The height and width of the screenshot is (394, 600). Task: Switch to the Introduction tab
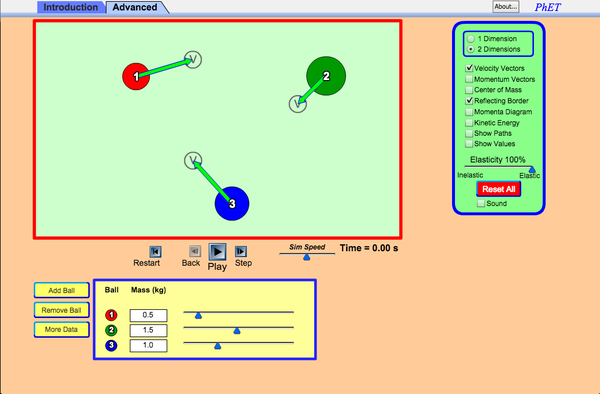click(x=70, y=7)
